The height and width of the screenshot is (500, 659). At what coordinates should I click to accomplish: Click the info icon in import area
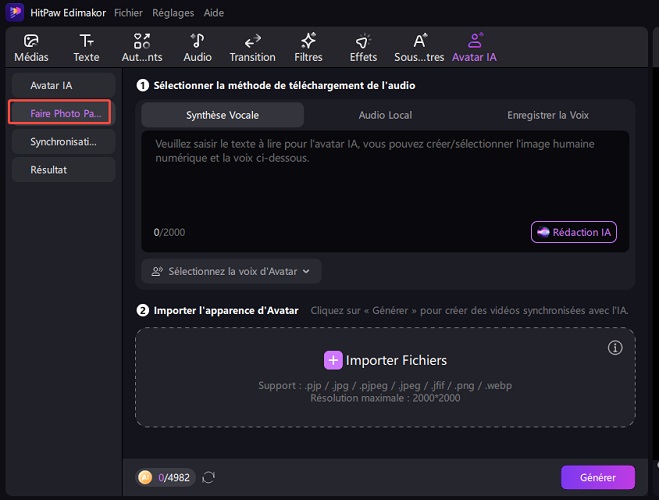pyautogui.click(x=615, y=348)
